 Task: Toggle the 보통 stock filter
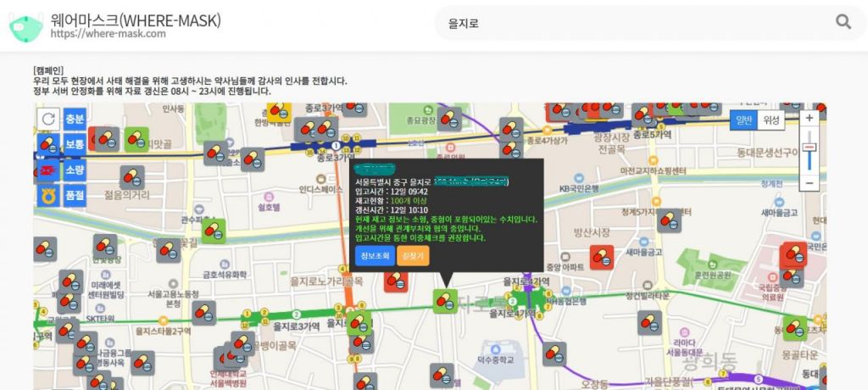(75, 145)
